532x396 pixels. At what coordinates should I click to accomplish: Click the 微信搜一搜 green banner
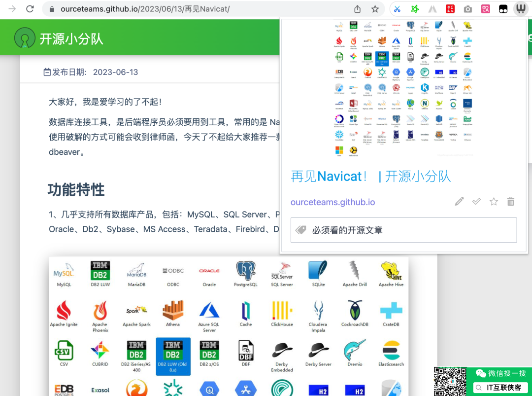click(501, 373)
